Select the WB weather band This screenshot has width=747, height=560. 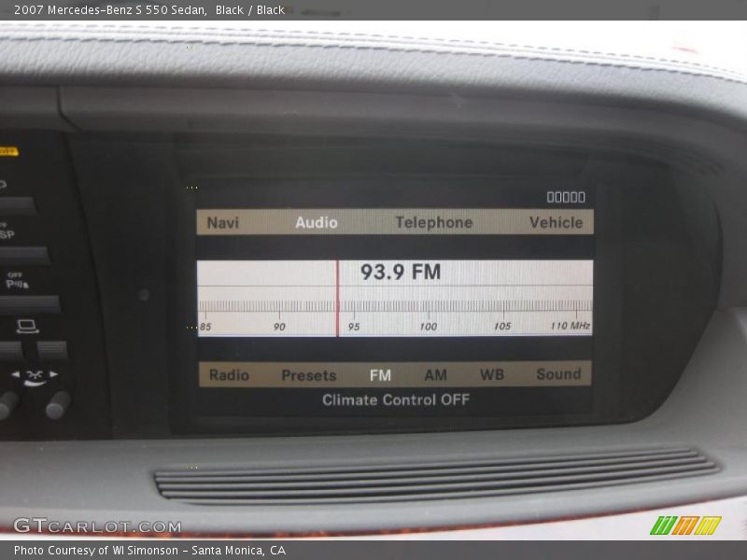(x=492, y=374)
